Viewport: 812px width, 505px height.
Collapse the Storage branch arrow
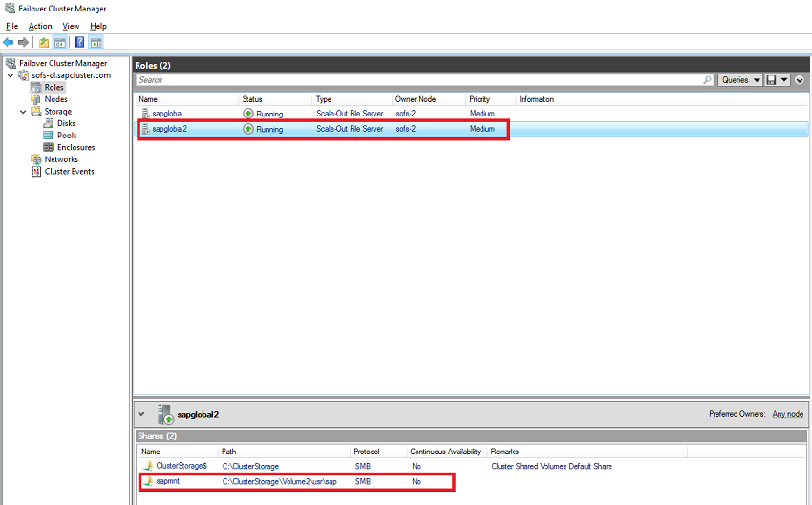pos(23,112)
